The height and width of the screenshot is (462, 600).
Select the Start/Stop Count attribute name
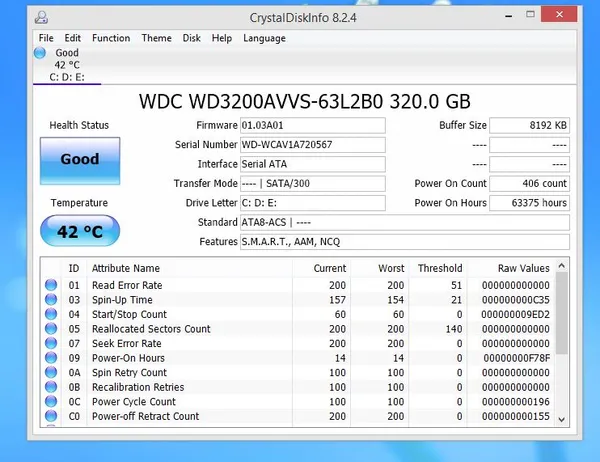[x=129, y=314]
